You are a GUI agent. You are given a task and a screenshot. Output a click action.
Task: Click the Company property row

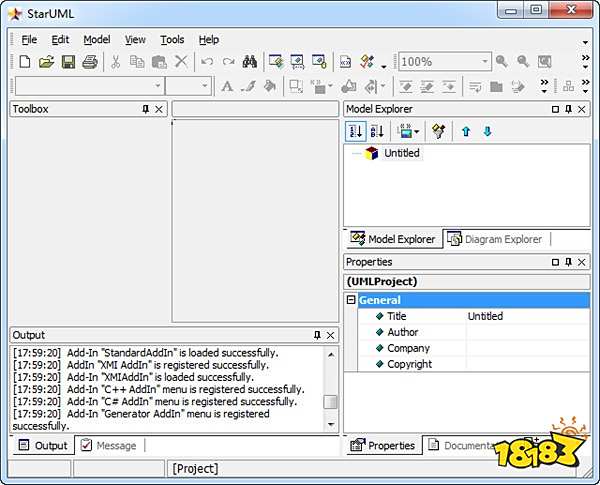[x=474, y=348]
